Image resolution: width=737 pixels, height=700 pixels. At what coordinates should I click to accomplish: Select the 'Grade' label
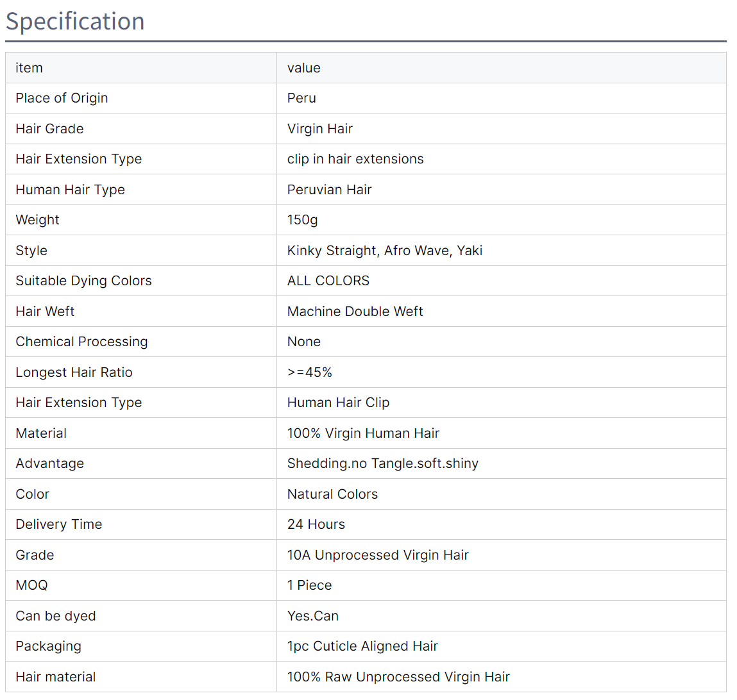click(35, 555)
